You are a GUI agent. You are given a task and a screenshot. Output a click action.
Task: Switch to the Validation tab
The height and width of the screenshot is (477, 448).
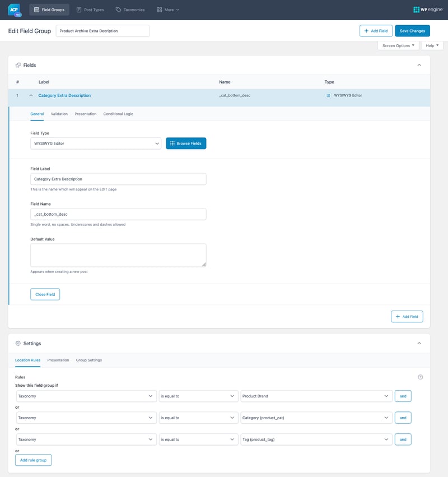(59, 114)
